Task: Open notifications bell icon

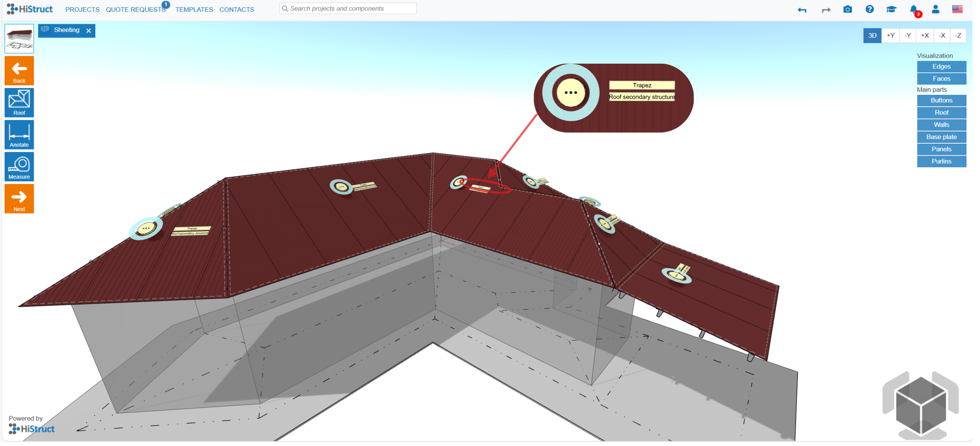Action: click(914, 10)
